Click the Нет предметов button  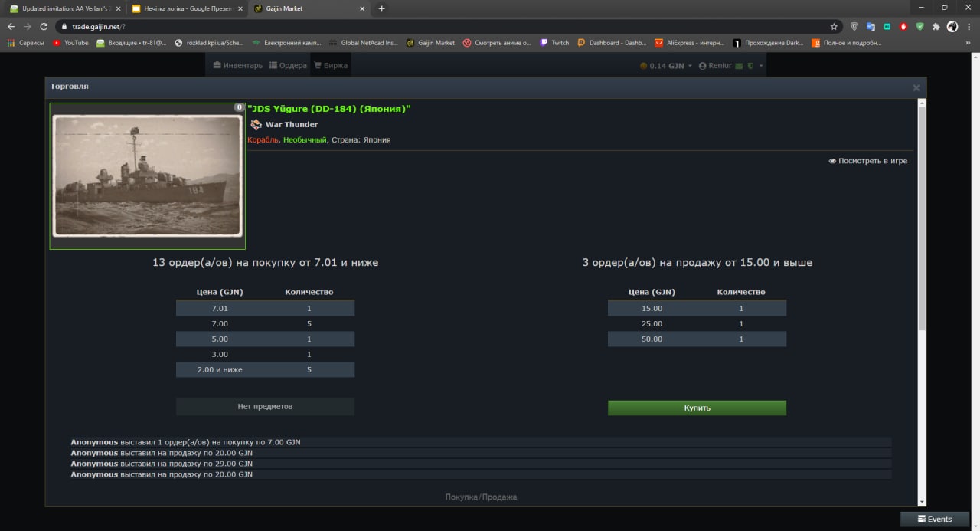(265, 406)
